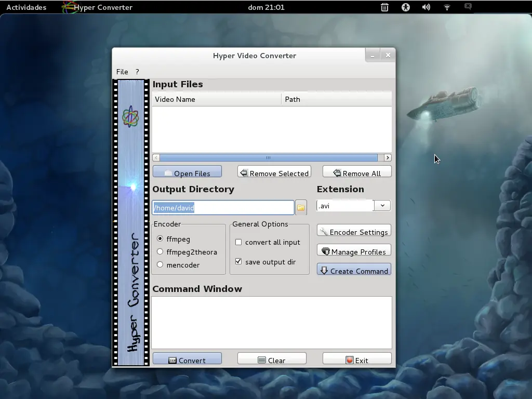Click the chat notification icon in the top bar

468,7
